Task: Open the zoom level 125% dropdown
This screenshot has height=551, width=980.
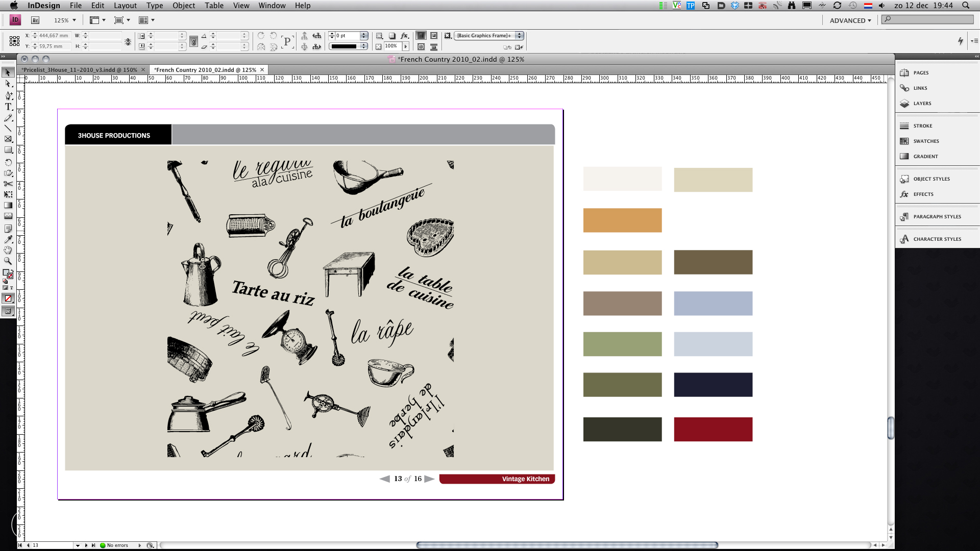Action: click(74, 20)
